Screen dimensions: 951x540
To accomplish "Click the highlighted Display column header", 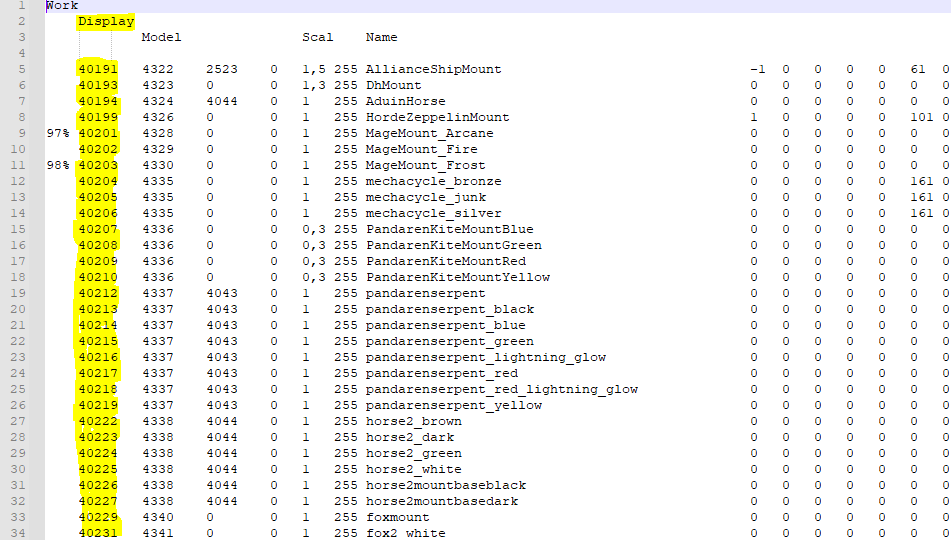I will [106, 21].
